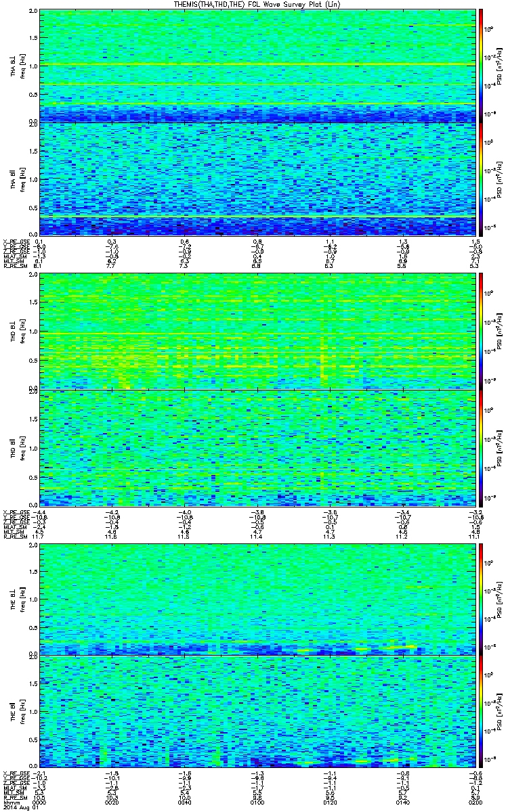
Task: Click the THA B⊥ spectrogram panel
Action: [x=256, y=66]
